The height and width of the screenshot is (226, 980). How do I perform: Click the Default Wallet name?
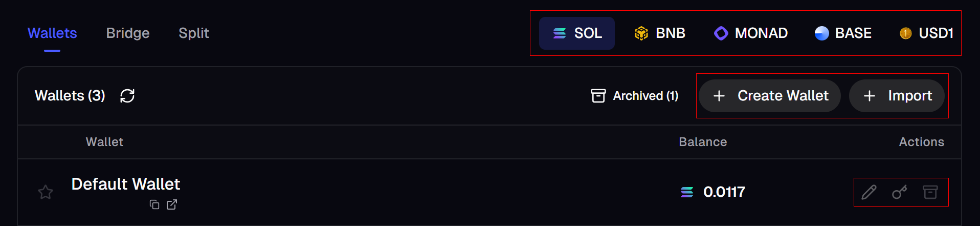click(x=126, y=184)
